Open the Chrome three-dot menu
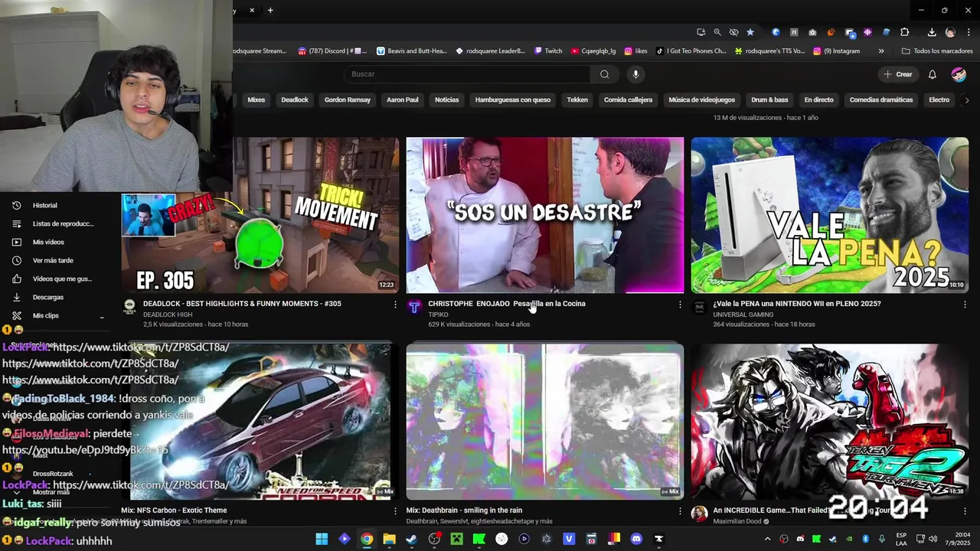 (x=969, y=32)
